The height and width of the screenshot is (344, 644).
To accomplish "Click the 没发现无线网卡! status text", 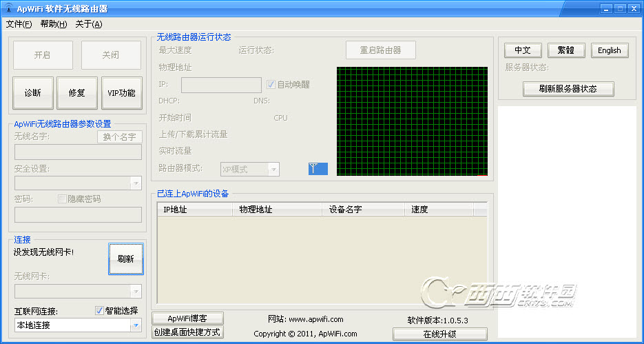I will 43,252.
